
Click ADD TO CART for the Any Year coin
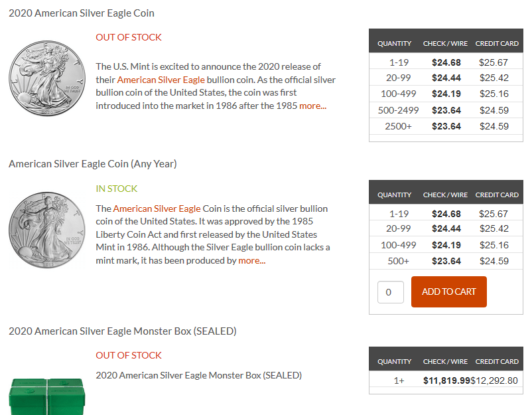(x=448, y=291)
